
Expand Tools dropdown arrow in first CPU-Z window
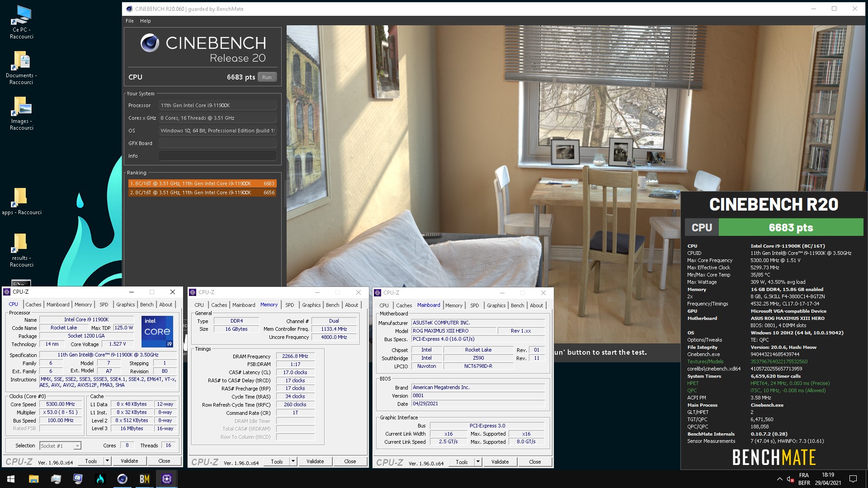coord(107,461)
